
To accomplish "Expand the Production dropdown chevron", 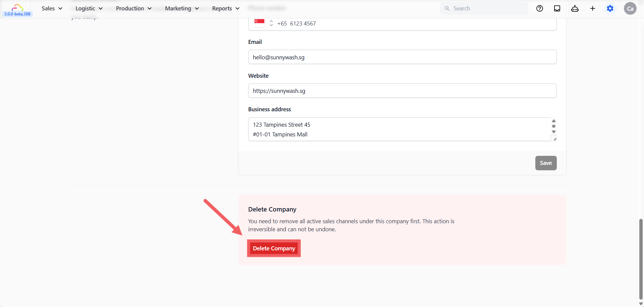I will tap(150, 8).
